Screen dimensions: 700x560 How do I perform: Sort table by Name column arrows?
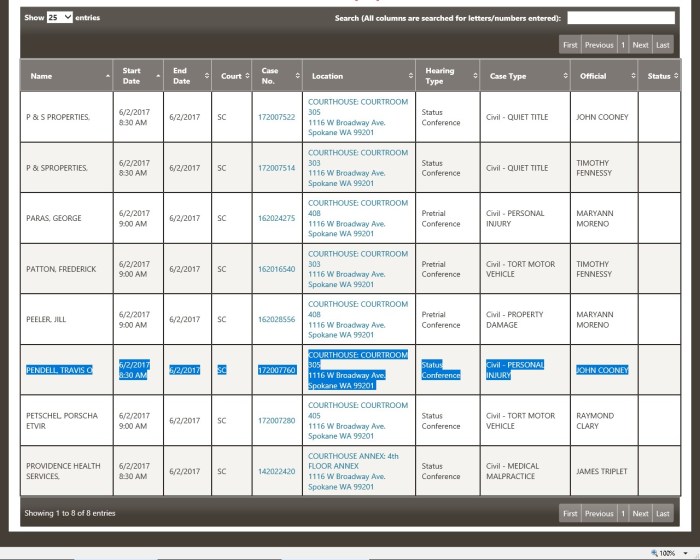(x=108, y=76)
